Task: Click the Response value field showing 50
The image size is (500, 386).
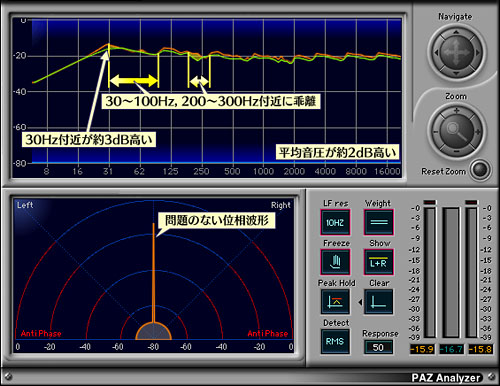Action: tap(378, 348)
